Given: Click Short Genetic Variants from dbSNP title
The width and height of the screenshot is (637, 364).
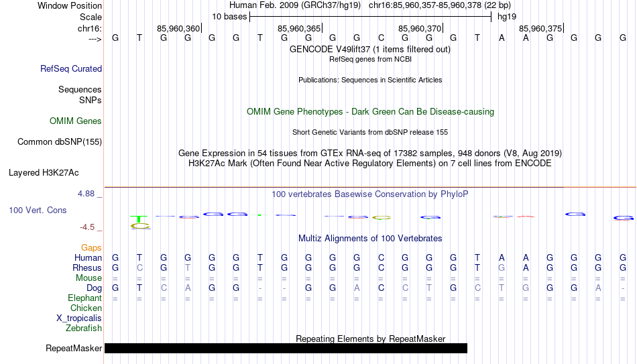Looking at the screenshot, I should [370, 133].
